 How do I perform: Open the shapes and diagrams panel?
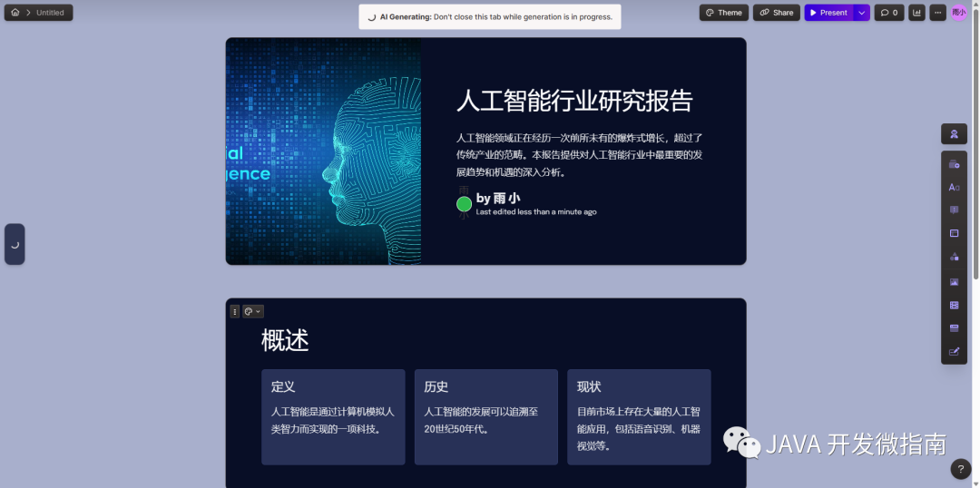pos(954,257)
